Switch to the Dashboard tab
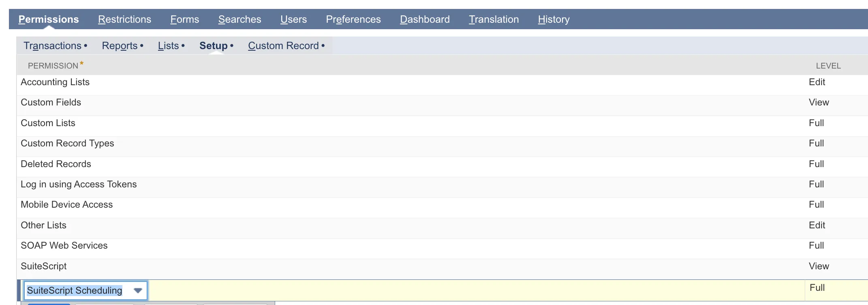Viewport: 868px width, 305px height. tap(425, 19)
